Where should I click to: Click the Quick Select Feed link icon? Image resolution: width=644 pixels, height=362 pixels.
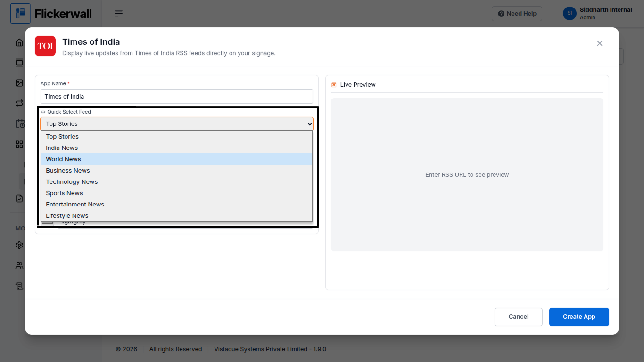43,112
